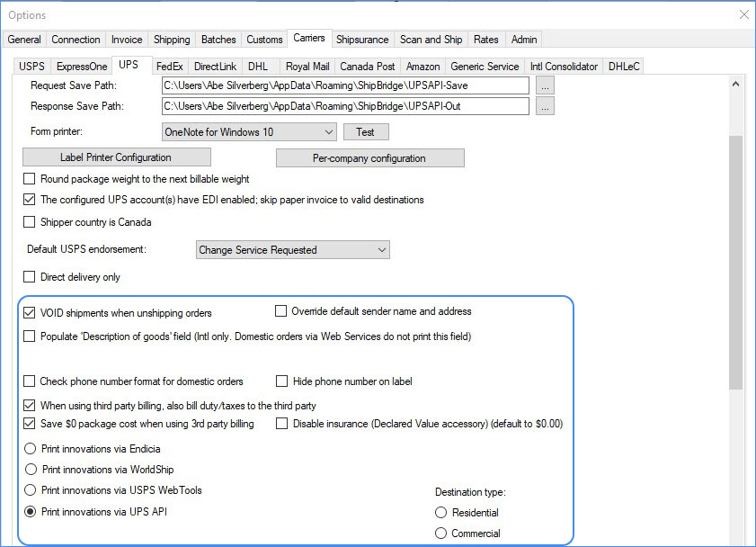Click the Request Save Path field

[x=345, y=85]
